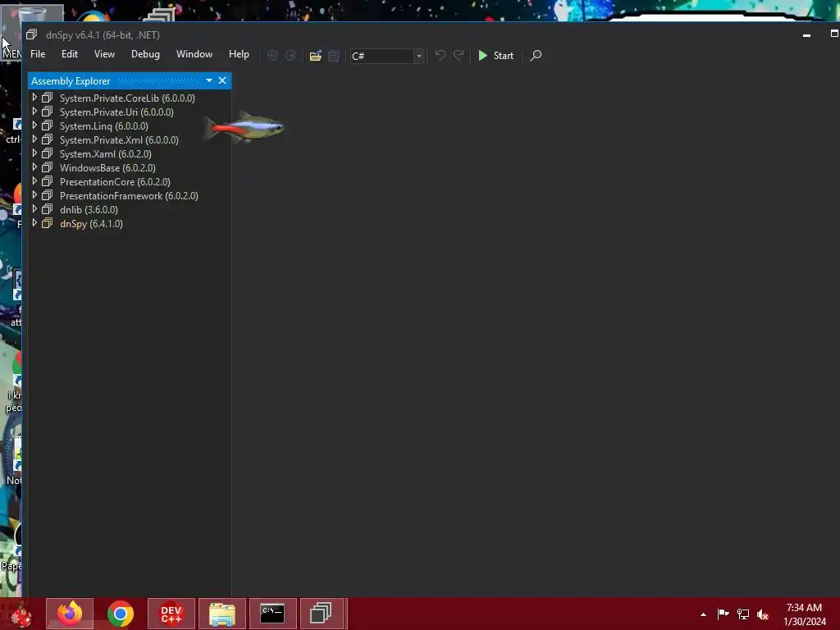Viewport: 840px width, 630px height.
Task: Open the clock showing 7:34 AM
Action: (x=805, y=614)
